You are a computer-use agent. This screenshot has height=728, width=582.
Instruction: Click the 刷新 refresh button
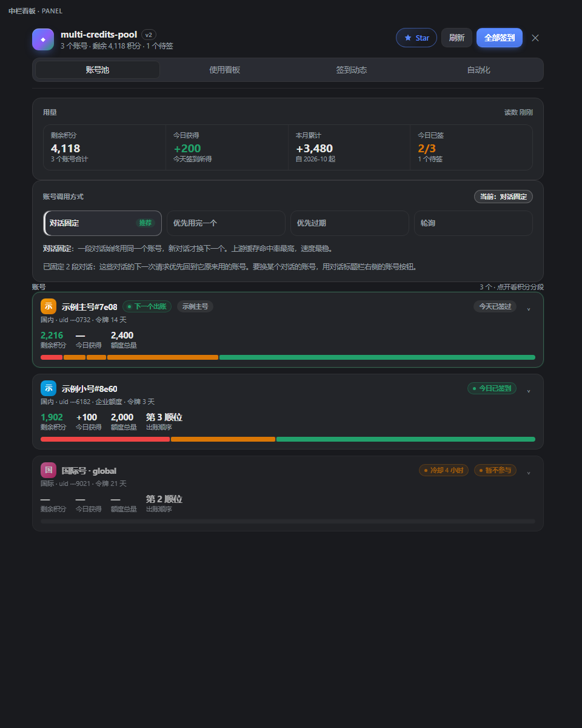click(x=457, y=38)
